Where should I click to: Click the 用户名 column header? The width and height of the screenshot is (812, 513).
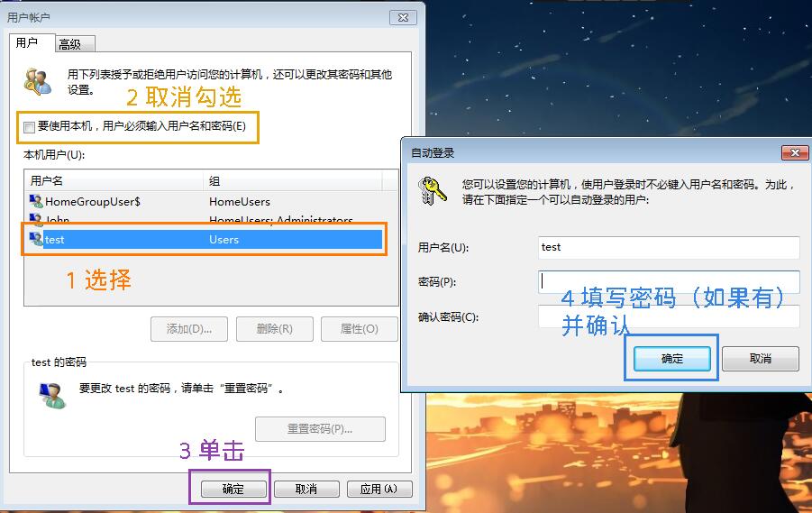point(114,181)
